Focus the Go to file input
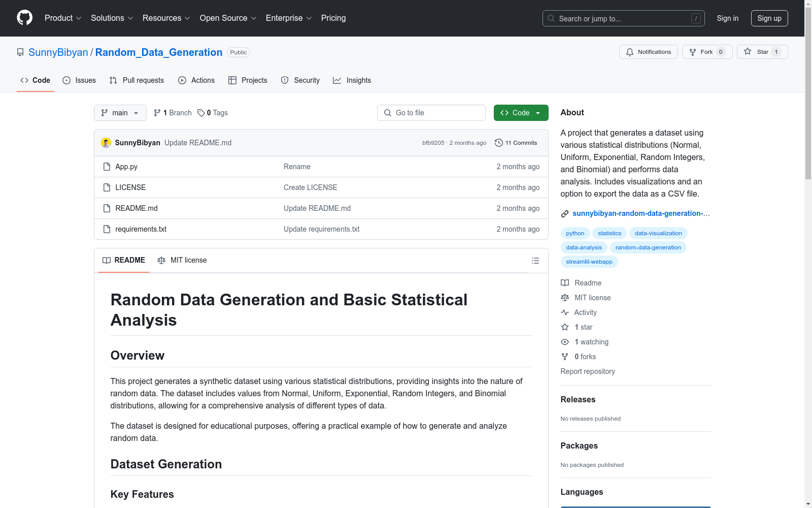Viewport: 812px width, 508px height. point(431,113)
